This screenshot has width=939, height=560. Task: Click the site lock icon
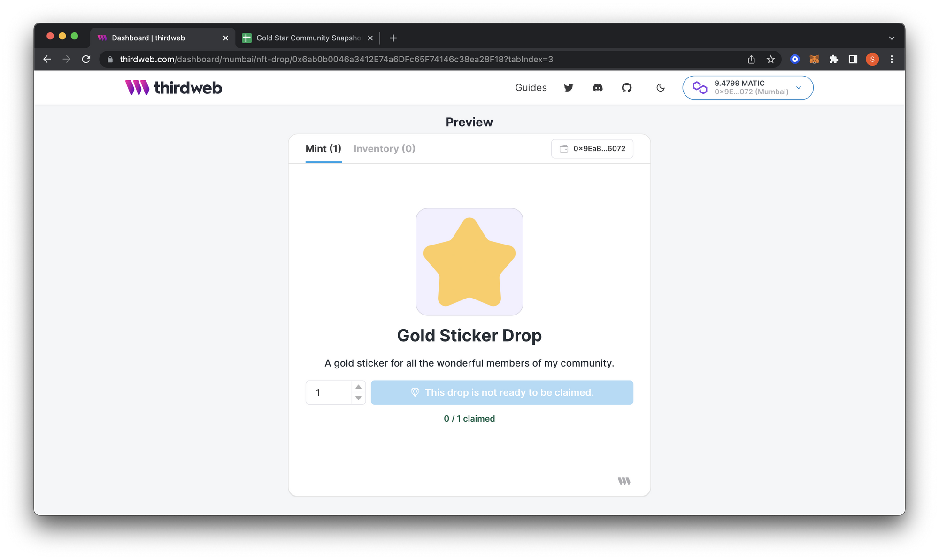110,60
